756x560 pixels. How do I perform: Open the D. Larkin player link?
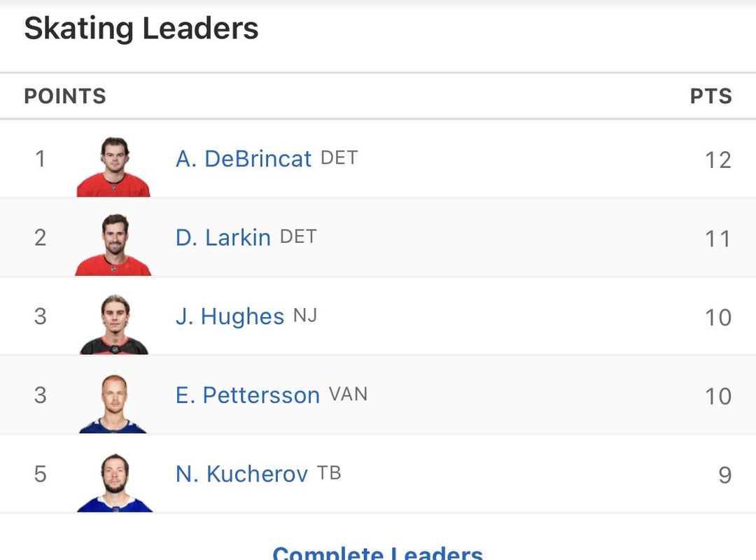pyautogui.click(x=223, y=238)
